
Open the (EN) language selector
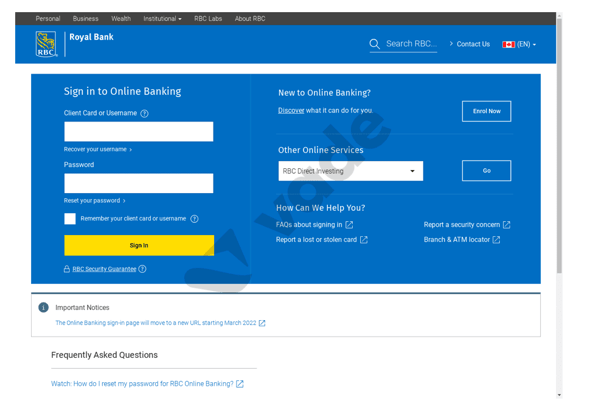point(526,44)
